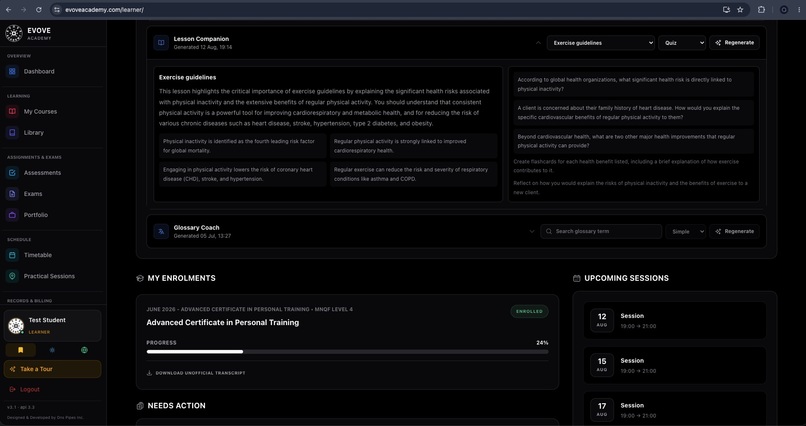Open the 17 Aug upcoming session card
Viewport: 806px width, 426px height.
pos(674,409)
